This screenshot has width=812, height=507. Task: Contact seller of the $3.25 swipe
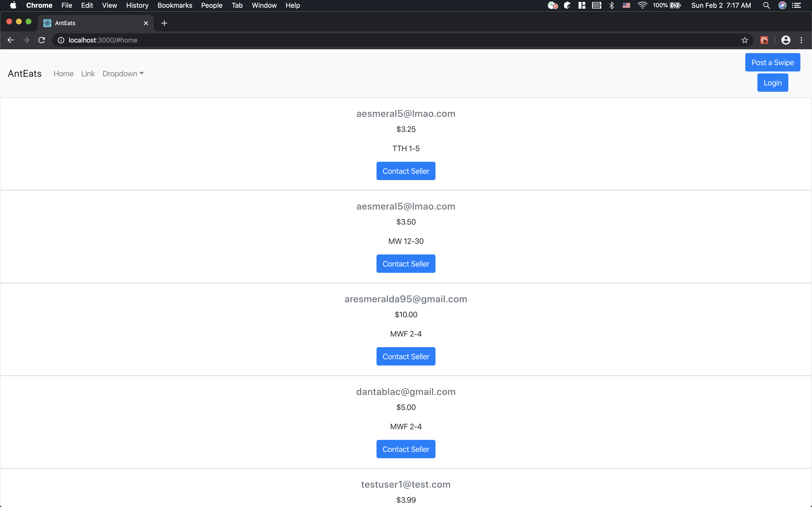406,171
